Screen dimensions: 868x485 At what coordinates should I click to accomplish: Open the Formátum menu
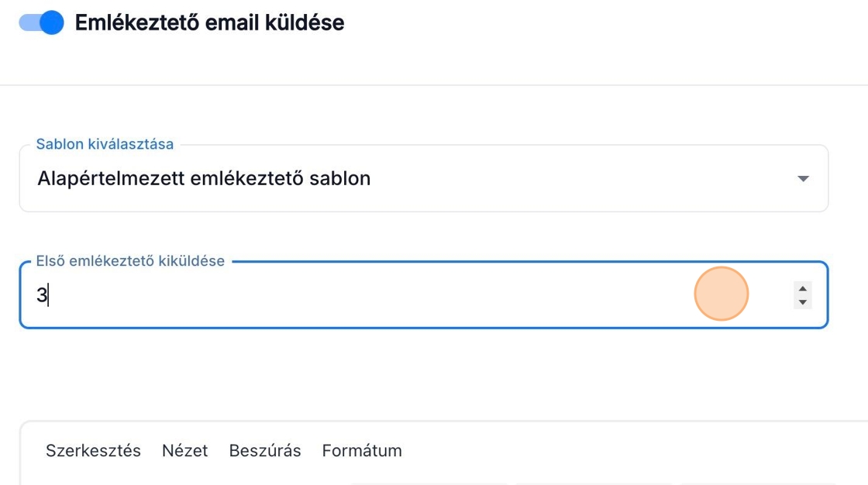(x=362, y=451)
